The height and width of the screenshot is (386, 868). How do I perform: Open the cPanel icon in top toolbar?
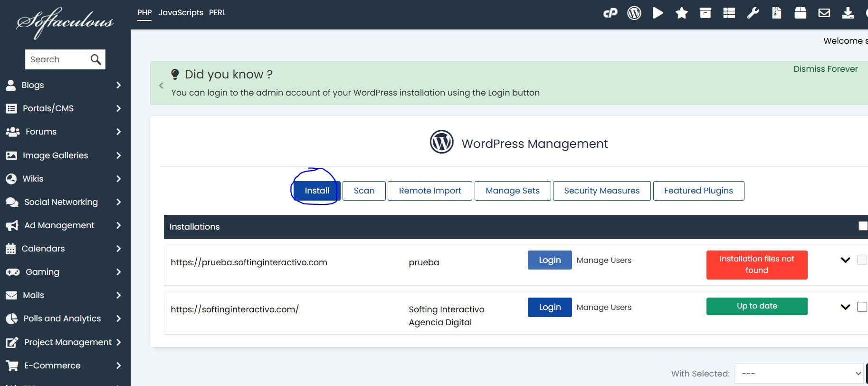tap(610, 13)
